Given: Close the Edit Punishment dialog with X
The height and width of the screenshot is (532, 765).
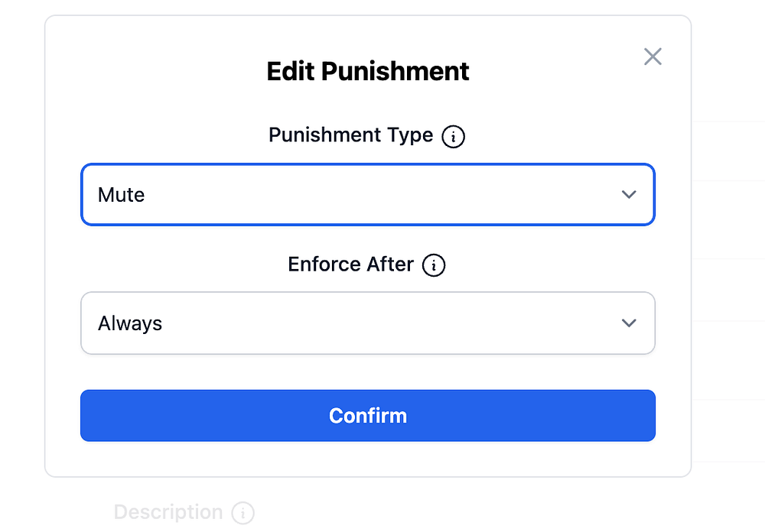Looking at the screenshot, I should point(653,57).
